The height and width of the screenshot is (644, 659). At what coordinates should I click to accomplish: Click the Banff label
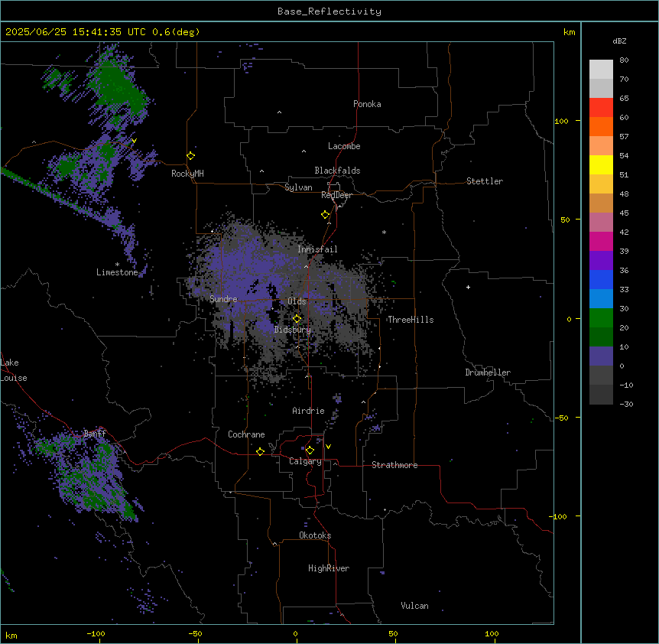pos(95,434)
